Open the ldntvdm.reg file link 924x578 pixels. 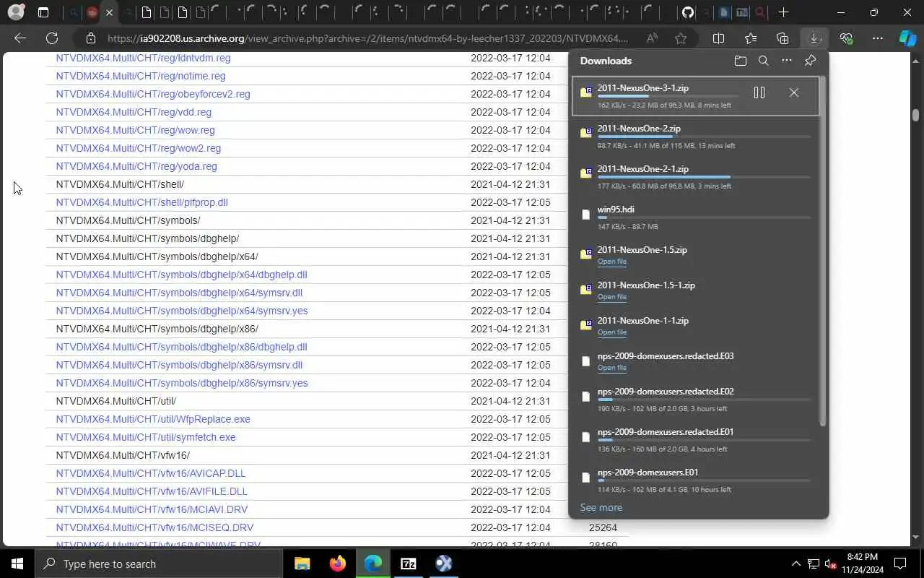point(143,58)
